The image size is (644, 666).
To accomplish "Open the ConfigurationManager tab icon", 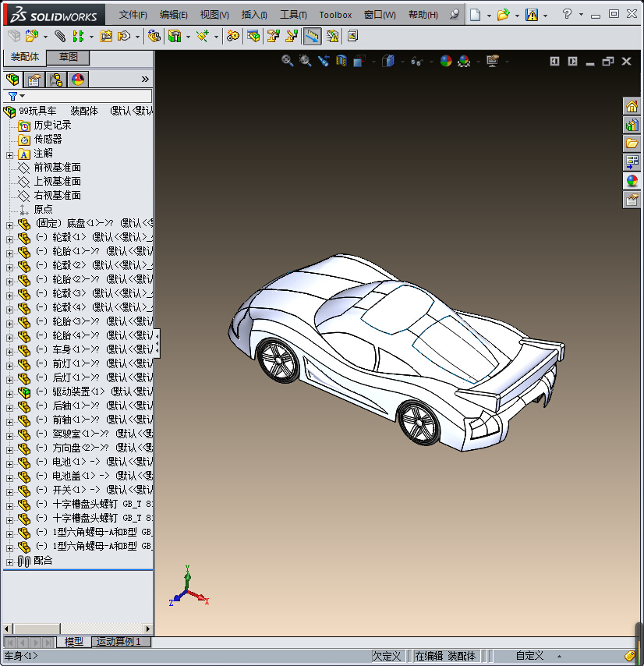I will [x=56, y=79].
